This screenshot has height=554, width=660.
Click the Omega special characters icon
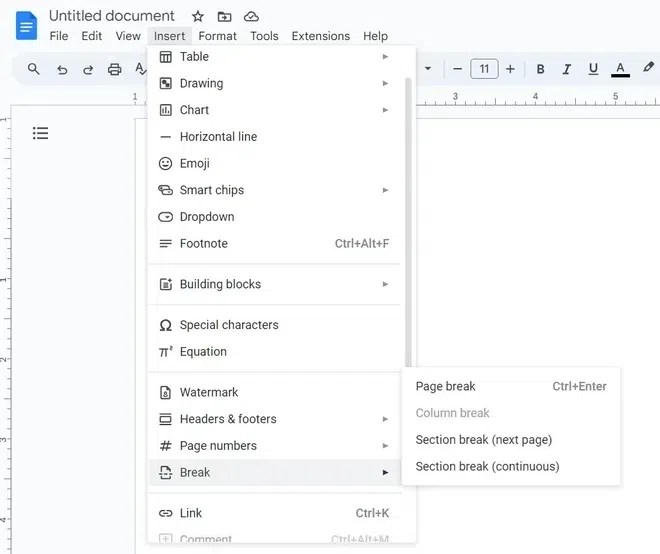165,325
